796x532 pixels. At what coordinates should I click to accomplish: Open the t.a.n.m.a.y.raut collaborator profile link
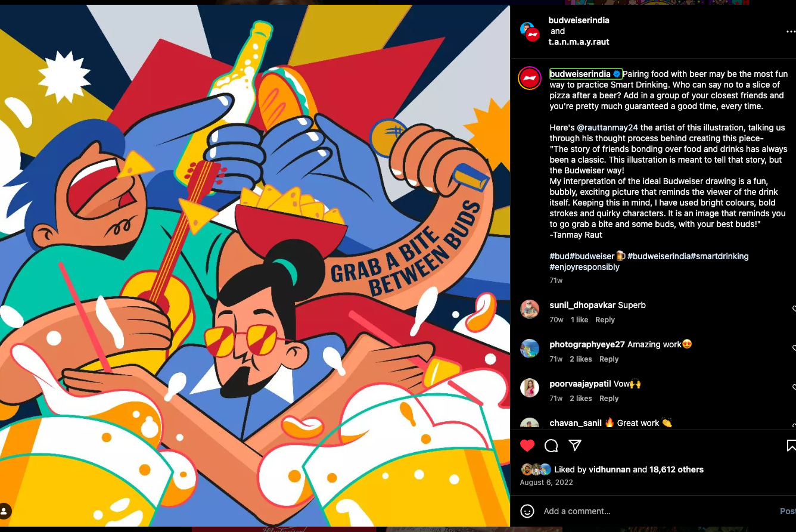pos(579,42)
